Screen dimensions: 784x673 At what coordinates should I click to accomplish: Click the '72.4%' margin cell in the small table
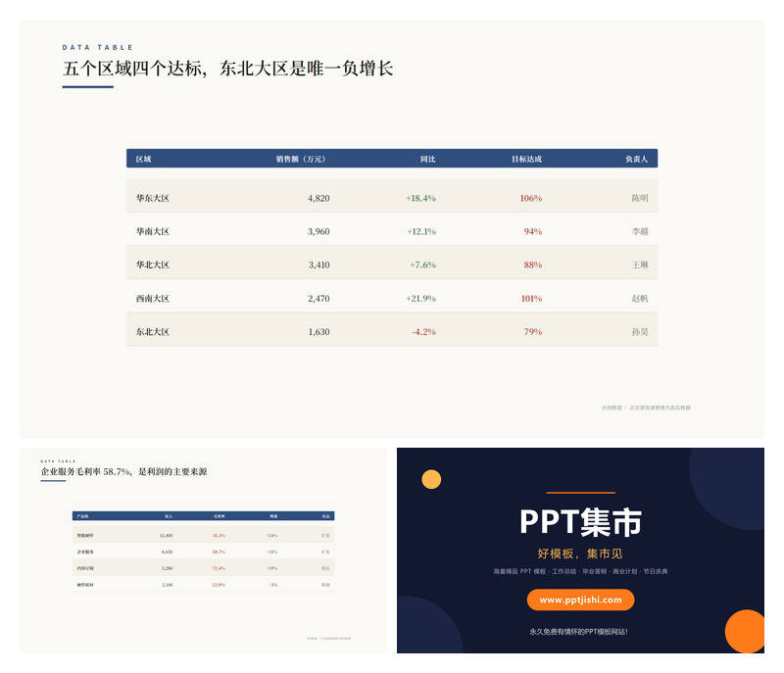219,568
